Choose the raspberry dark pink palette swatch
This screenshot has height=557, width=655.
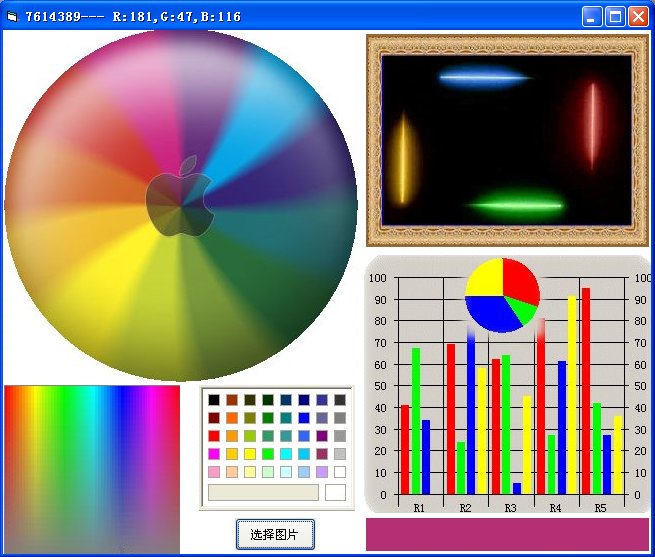(322, 454)
